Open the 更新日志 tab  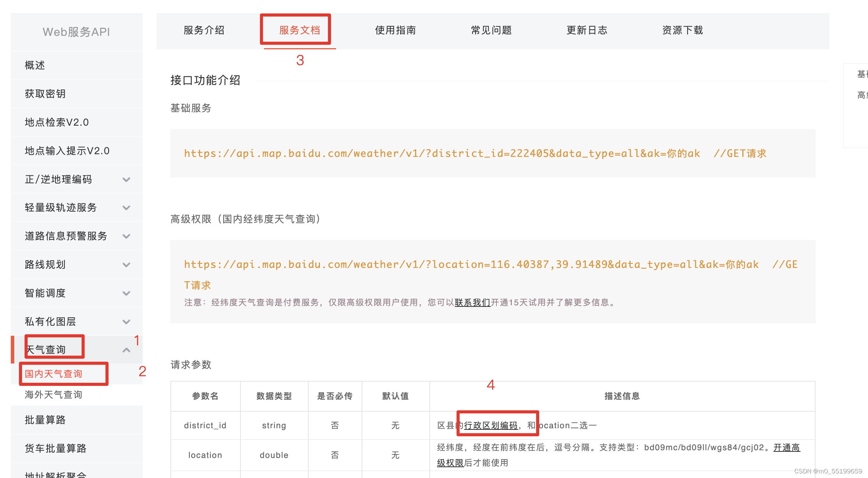click(587, 30)
